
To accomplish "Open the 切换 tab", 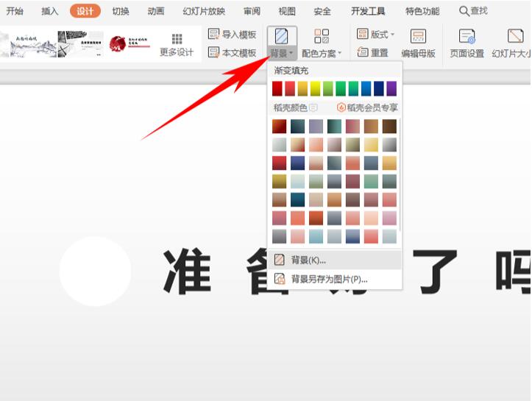I will pyautogui.click(x=121, y=11).
